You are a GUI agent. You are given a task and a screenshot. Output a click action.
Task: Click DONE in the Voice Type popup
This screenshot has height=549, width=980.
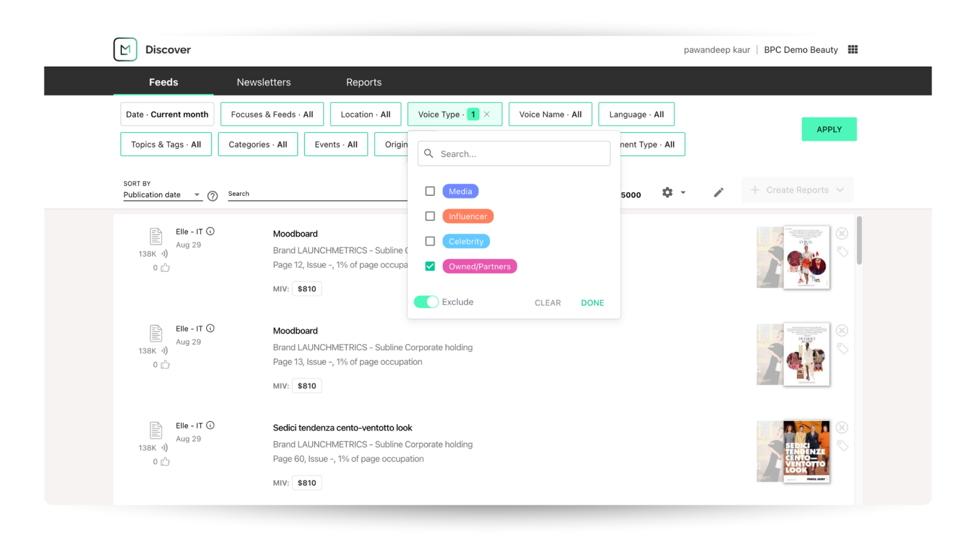592,303
